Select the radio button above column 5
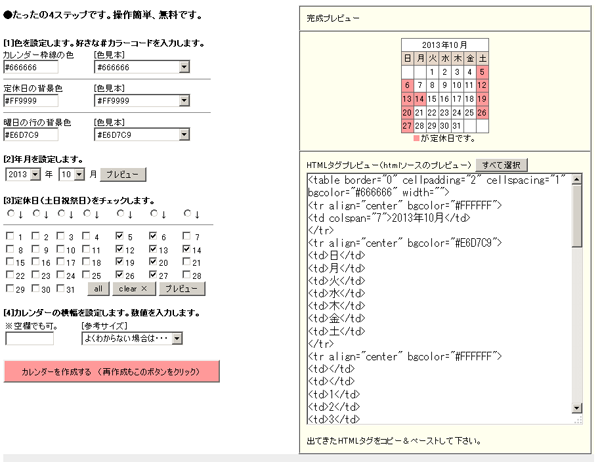The image size is (600, 462). click(121, 213)
